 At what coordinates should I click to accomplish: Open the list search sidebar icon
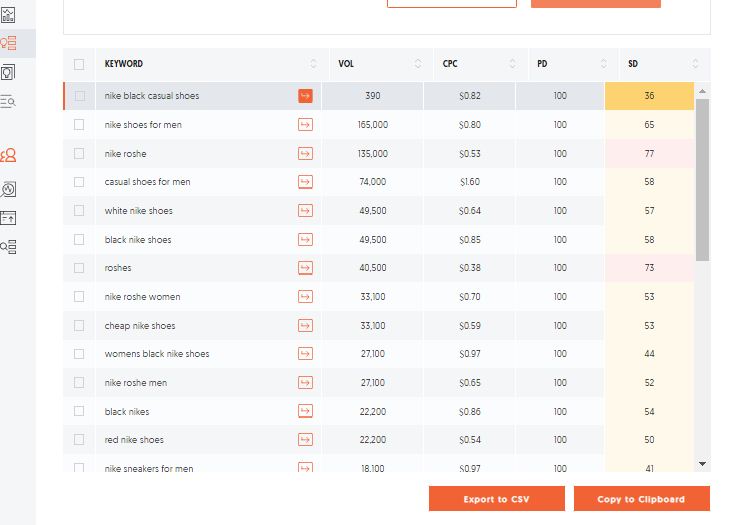pyautogui.click(x=9, y=101)
